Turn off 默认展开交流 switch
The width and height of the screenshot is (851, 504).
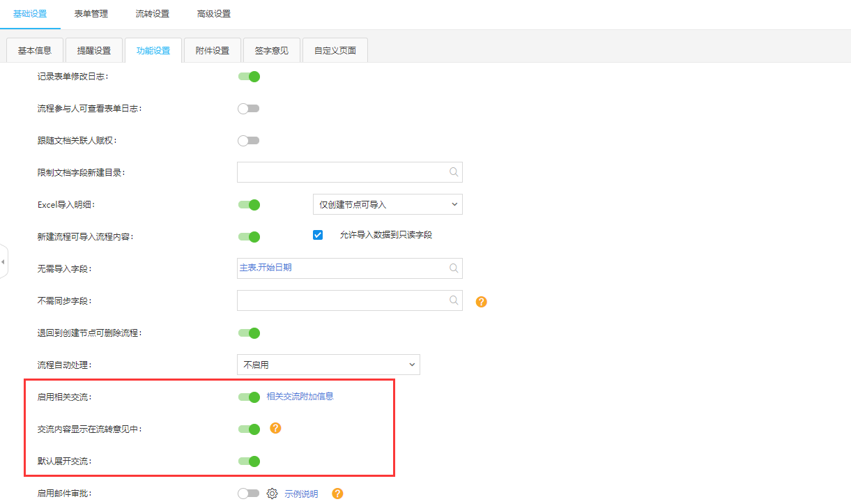click(x=249, y=461)
